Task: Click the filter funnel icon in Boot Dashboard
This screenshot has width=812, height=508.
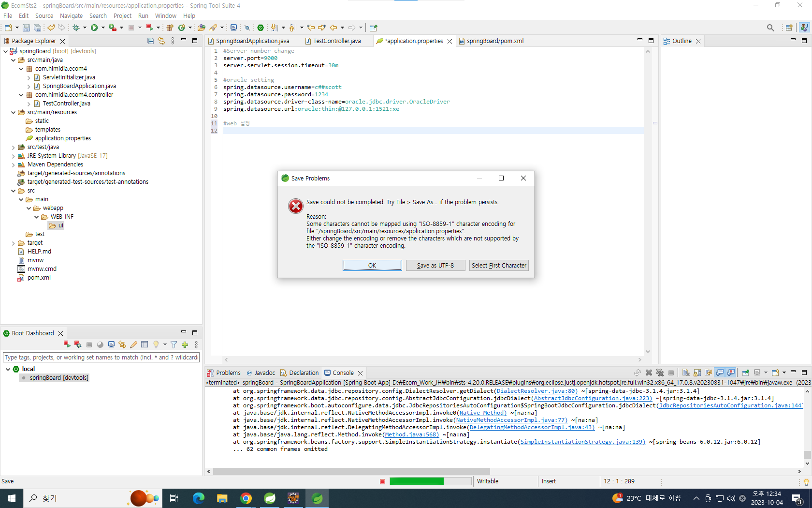Action: pos(174,344)
